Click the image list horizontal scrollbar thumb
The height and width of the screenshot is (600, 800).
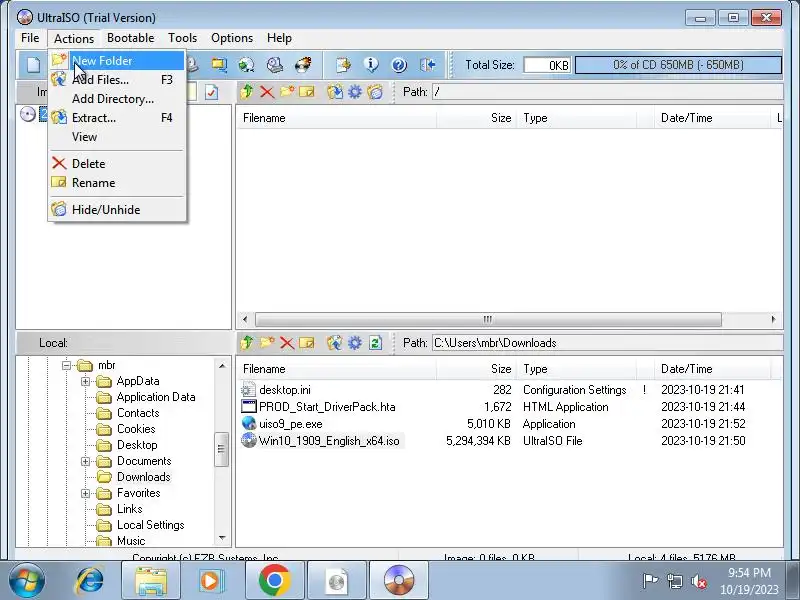[488, 319]
